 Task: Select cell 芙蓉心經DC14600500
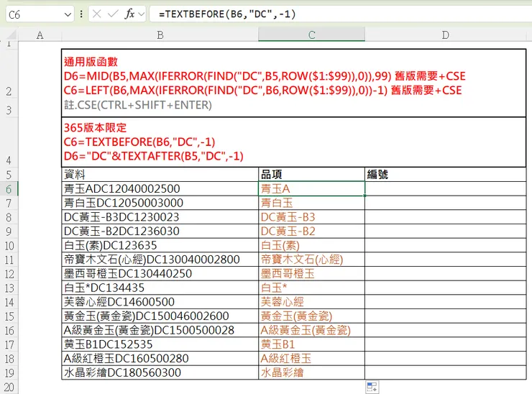pyautogui.click(x=160, y=302)
